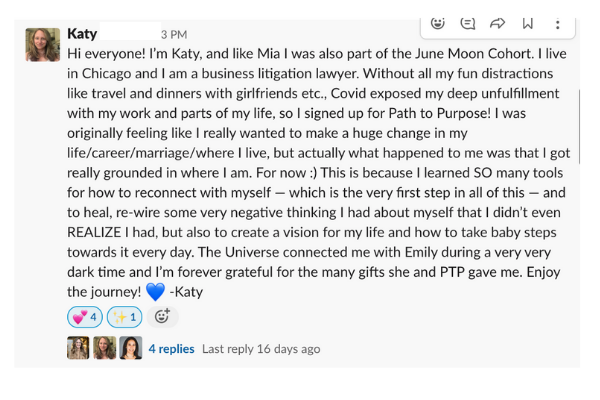Toggle the two hearts reaction with count 4
Image resolution: width=600 pixels, height=400 pixels.
[84, 317]
